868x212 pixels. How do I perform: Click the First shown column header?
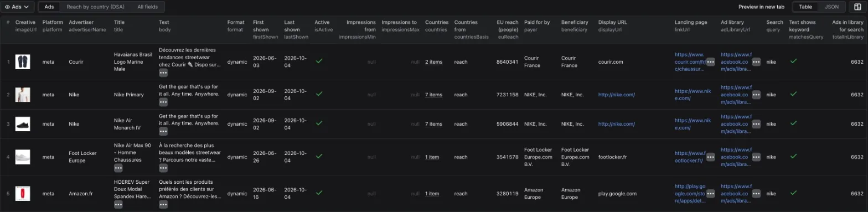pos(266,29)
